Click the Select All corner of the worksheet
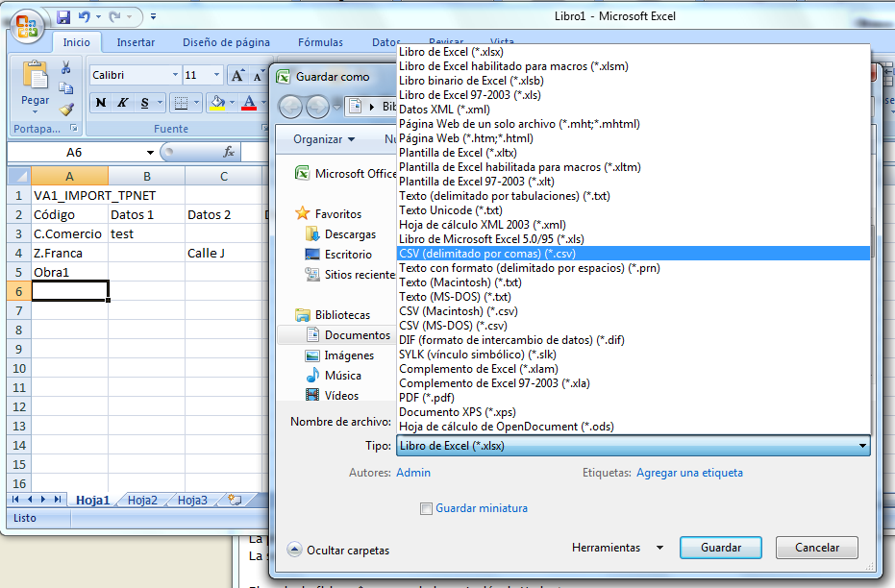Viewport: 895px width, 588px height. (19, 176)
